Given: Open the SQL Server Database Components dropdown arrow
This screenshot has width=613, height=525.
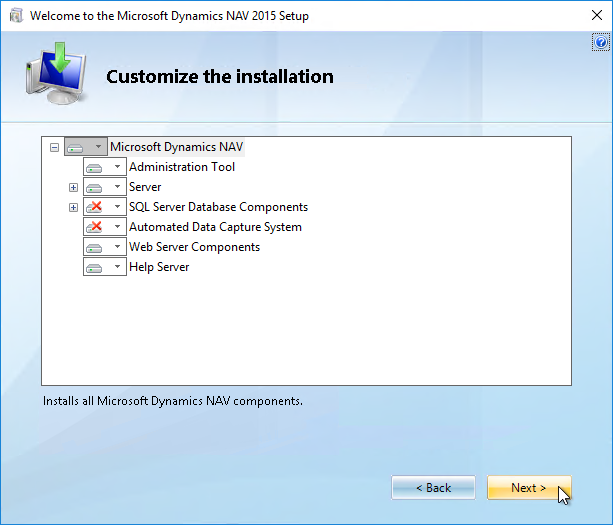Looking at the screenshot, I should [x=117, y=206].
